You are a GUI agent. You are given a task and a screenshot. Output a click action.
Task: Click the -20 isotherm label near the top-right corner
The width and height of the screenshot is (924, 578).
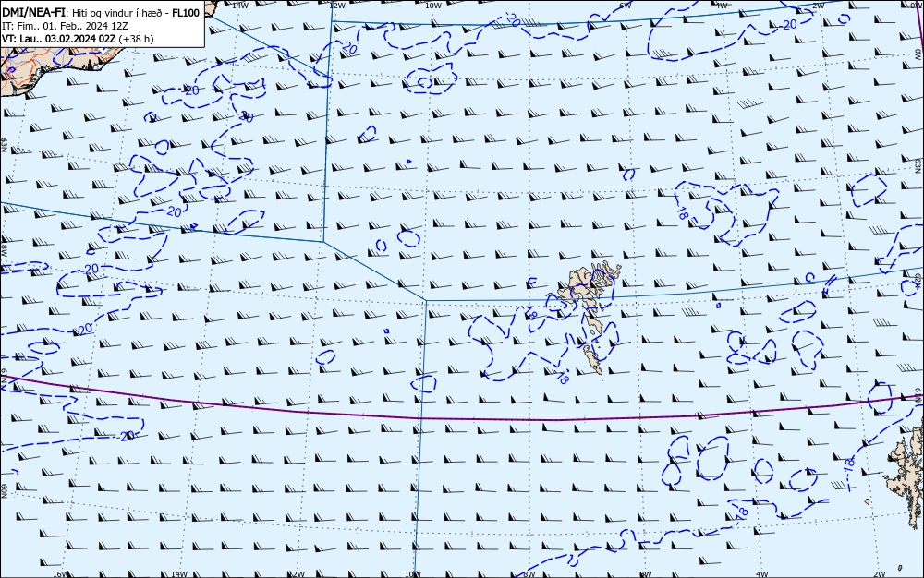click(x=787, y=25)
